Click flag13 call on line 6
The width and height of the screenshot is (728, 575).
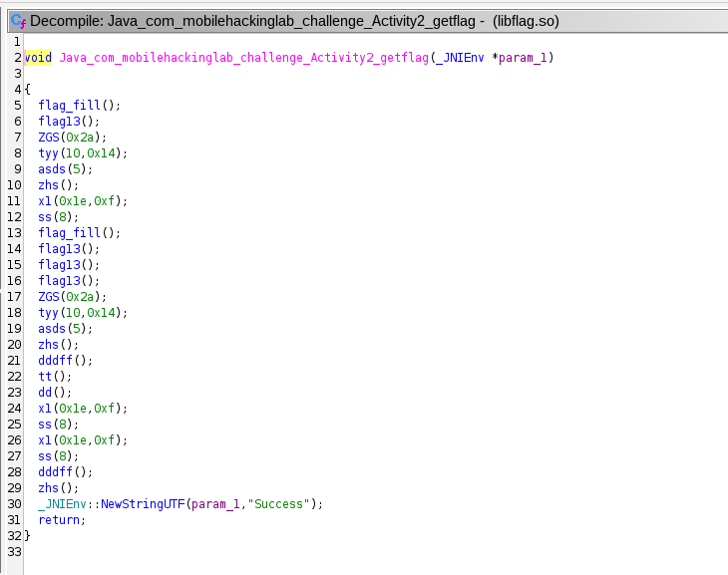[61, 122]
